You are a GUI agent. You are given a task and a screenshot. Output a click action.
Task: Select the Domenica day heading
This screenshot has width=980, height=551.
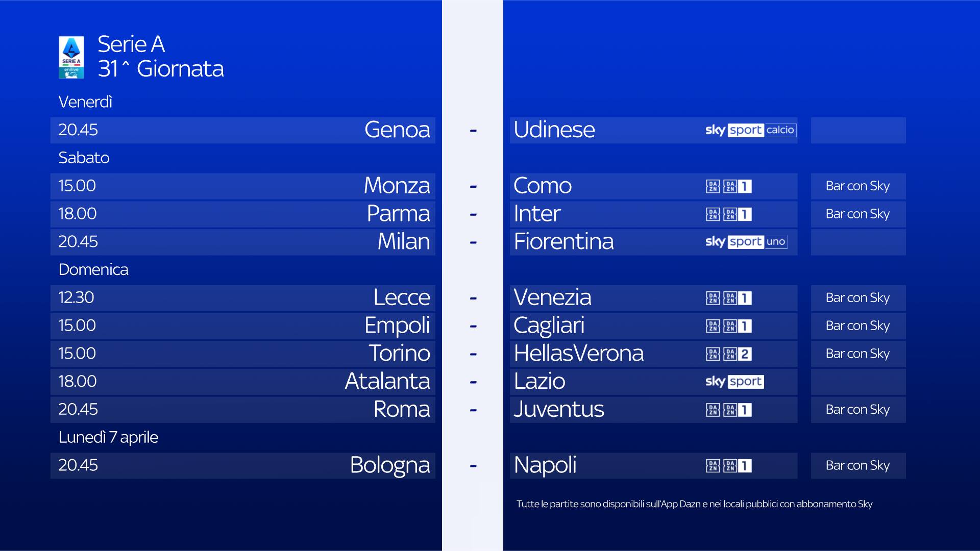click(93, 269)
